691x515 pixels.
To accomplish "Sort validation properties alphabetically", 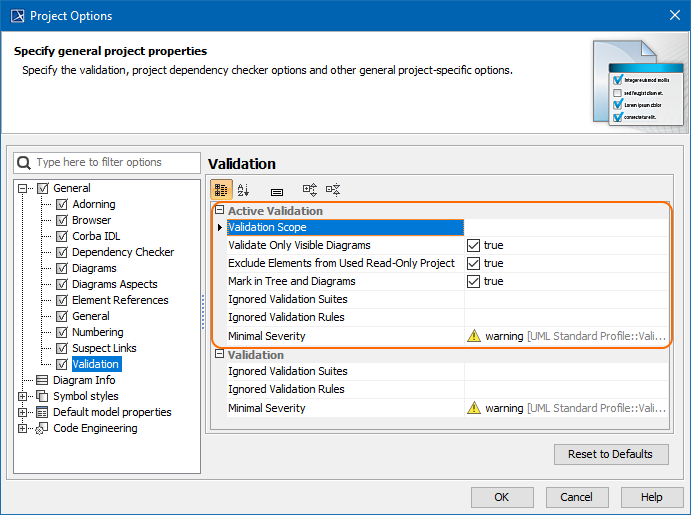I will point(244,190).
